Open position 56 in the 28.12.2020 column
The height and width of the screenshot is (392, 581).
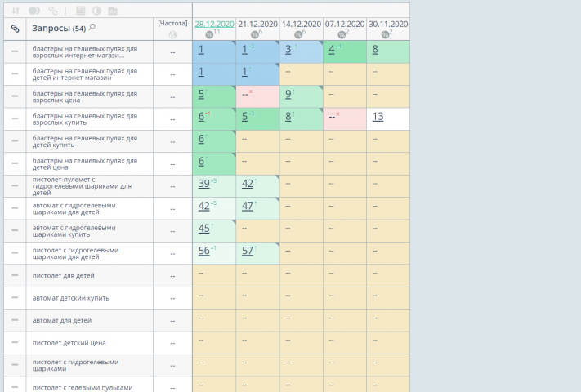203,251
